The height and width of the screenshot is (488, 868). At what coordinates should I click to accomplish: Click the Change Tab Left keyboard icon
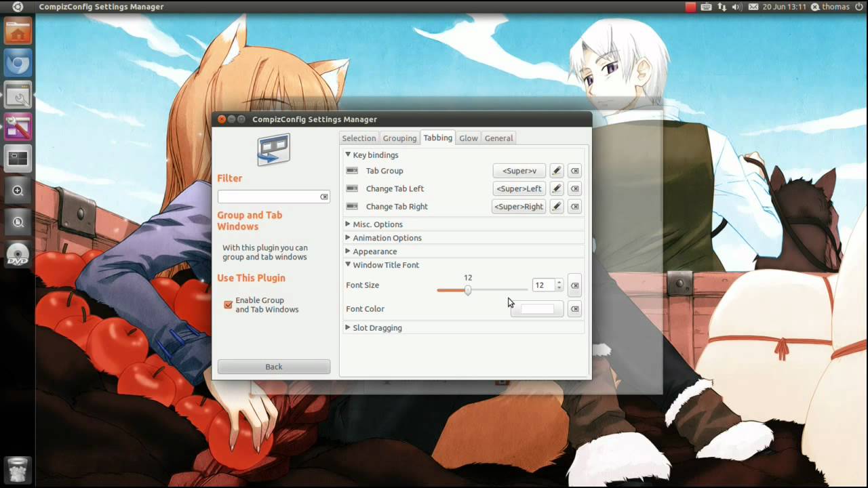pos(352,188)
